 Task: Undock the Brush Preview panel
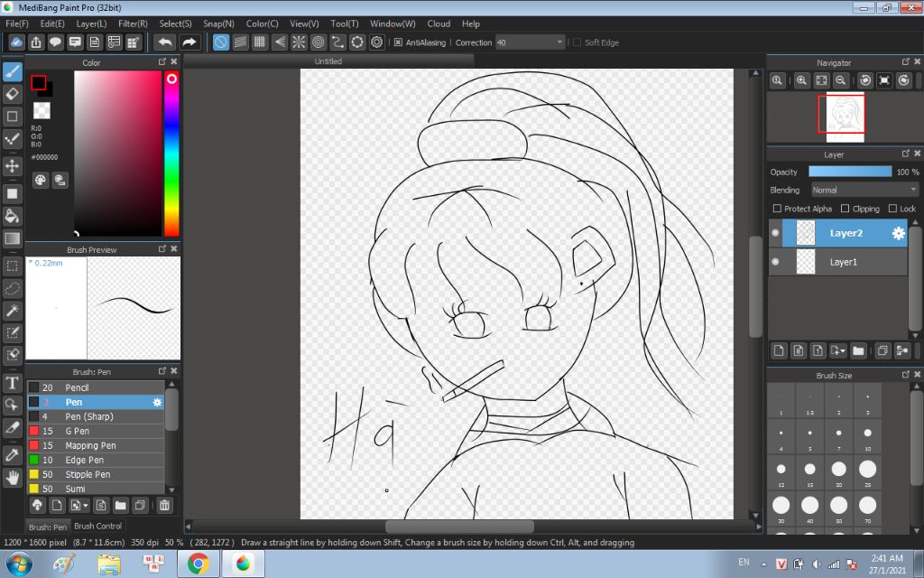162,249
